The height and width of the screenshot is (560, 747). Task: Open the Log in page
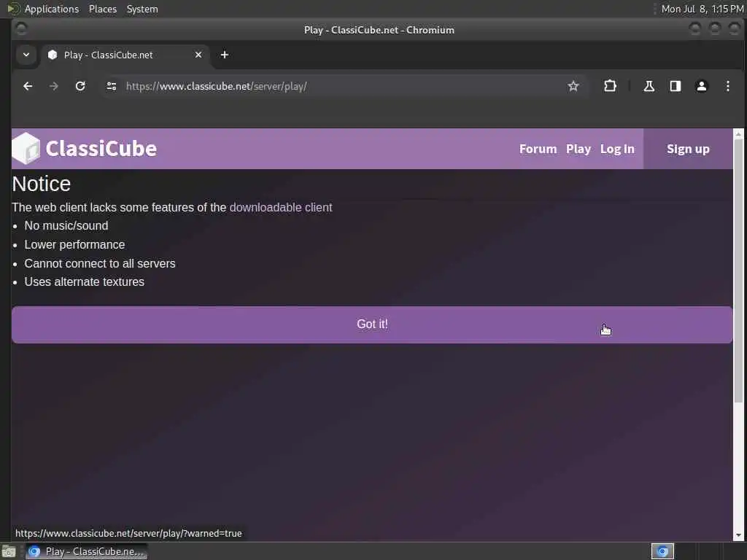(617, 149)
